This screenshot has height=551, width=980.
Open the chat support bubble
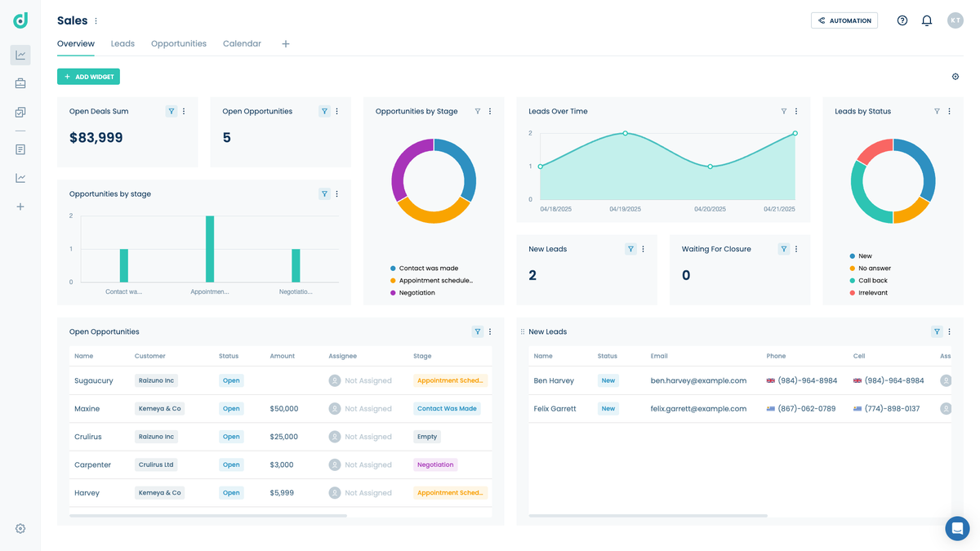957,528
